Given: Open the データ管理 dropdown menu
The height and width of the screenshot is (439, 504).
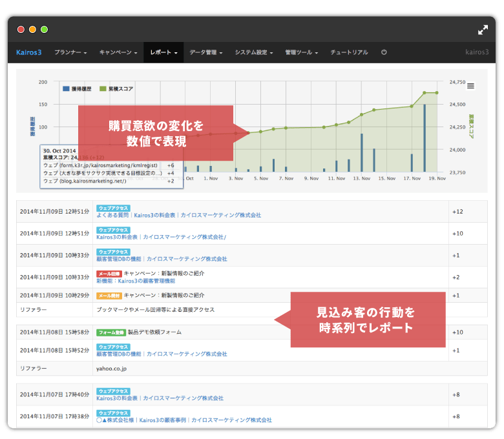Looking at the screenshot, I should coord(205,52).
